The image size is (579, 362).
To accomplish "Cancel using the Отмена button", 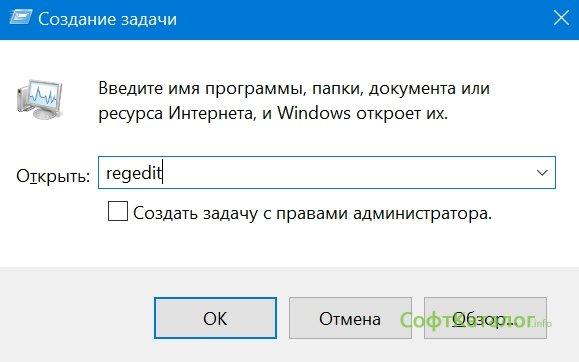I will [350, 318].
